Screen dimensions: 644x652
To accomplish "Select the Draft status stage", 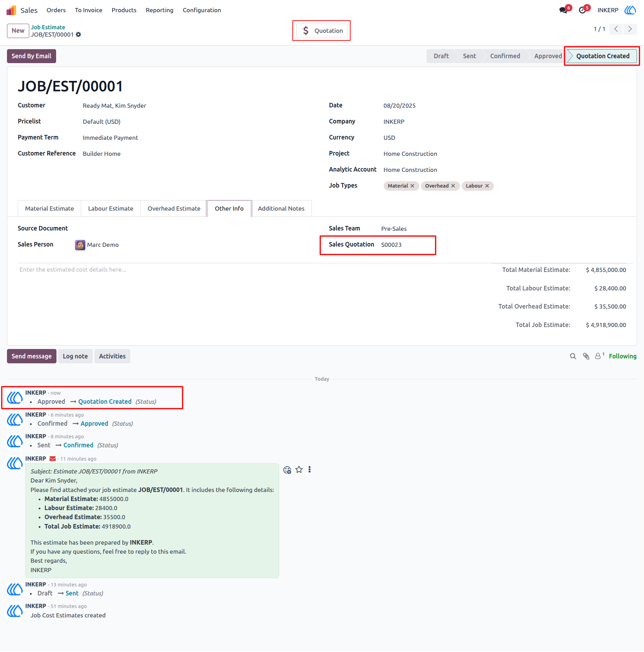I will point(441,56).
